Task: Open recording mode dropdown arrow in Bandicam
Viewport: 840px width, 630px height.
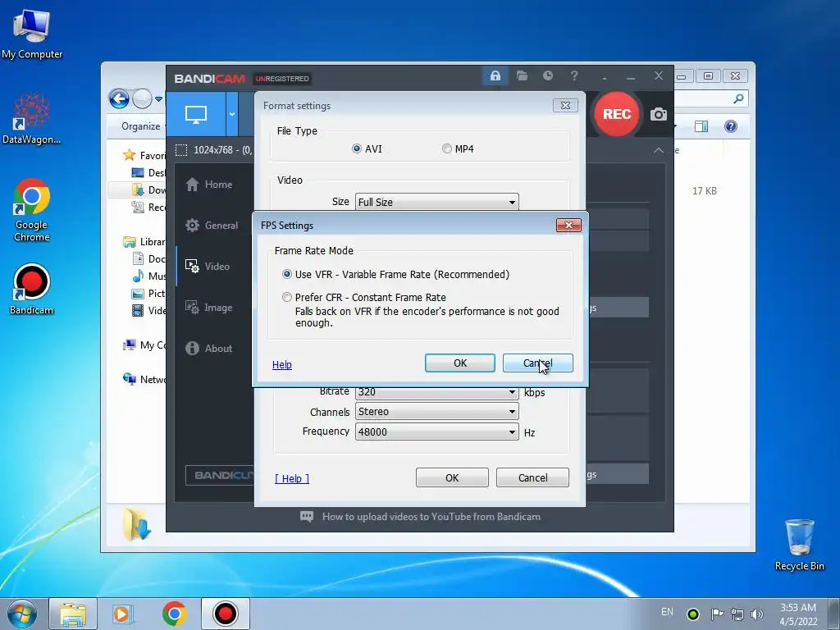Action: click(232, 113)
